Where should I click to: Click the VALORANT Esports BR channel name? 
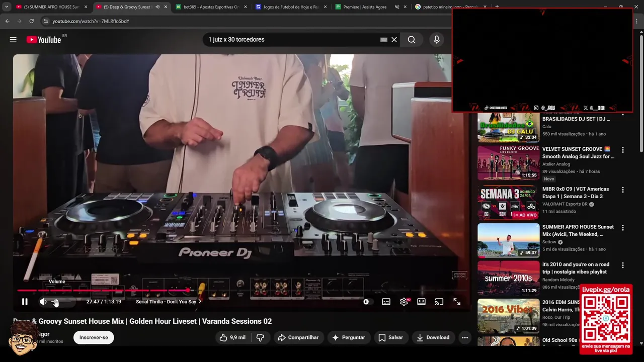pos(565,204)
